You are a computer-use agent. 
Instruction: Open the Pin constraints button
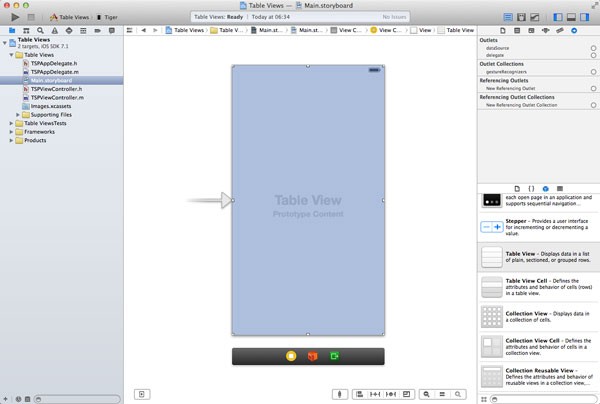375,394
